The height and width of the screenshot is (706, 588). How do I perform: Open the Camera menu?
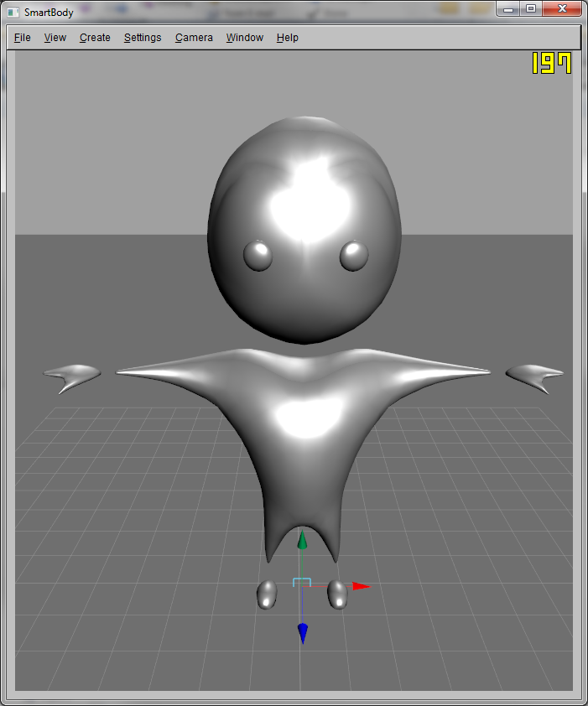194,38
